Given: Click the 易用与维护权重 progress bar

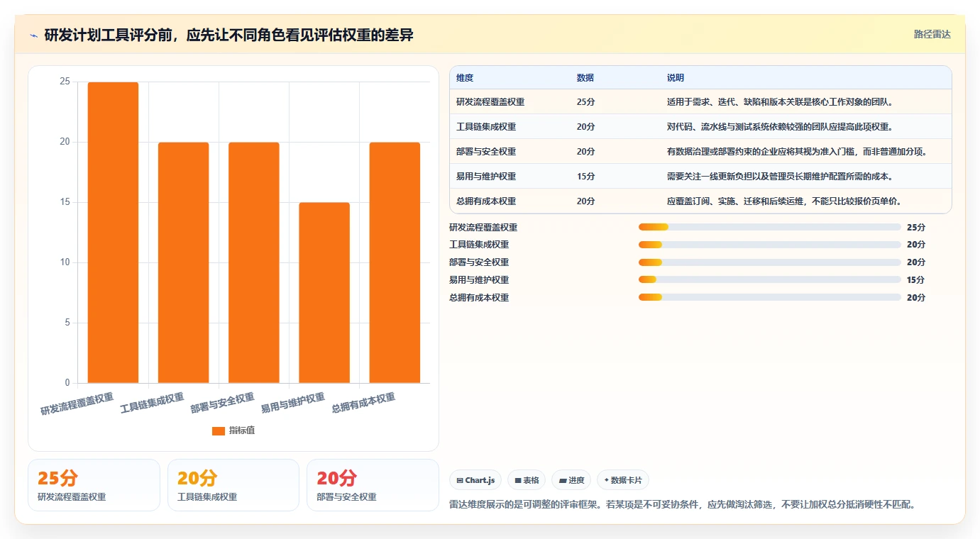Looking at the screenshot, I should point(770,280).
